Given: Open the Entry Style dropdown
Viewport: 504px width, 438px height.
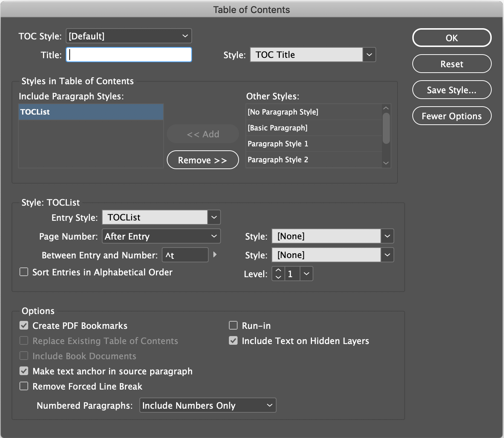Looking at the screenshot, I should point(214,218).
